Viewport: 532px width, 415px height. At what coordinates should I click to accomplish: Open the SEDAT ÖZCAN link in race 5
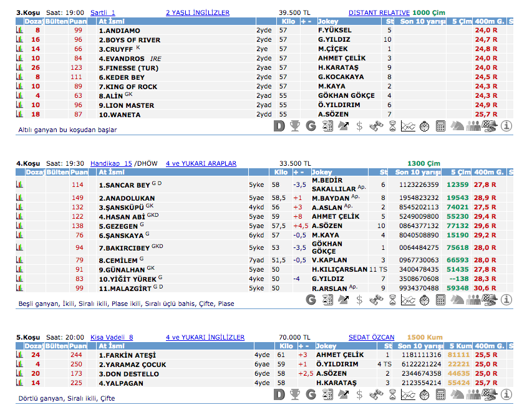click(x=371, y=337)
